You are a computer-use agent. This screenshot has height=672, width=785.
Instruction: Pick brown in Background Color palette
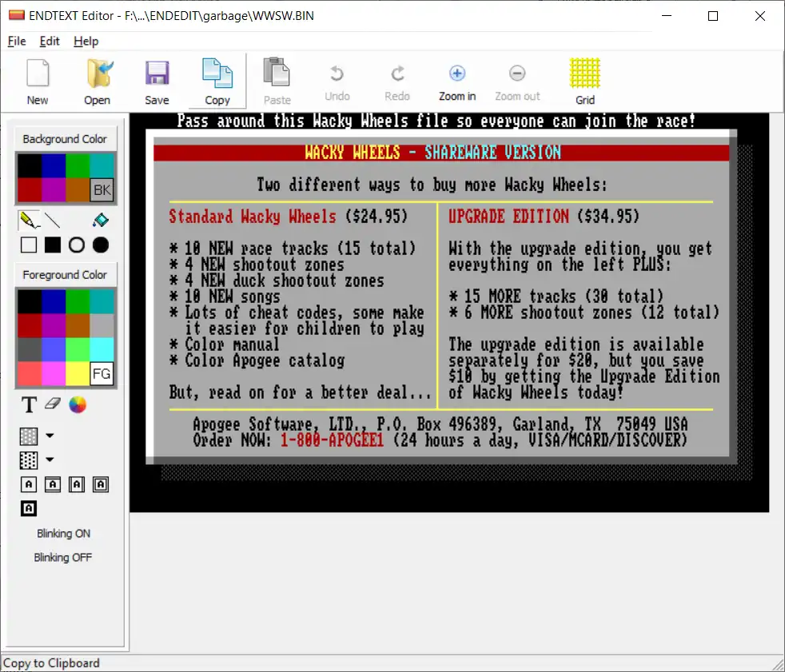coord(78,190)
